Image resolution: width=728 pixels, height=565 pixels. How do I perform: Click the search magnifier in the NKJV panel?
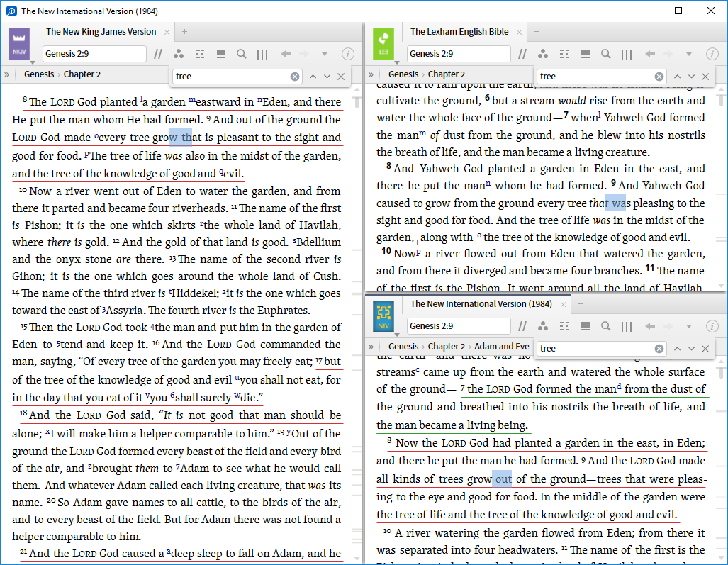[242, 54]
